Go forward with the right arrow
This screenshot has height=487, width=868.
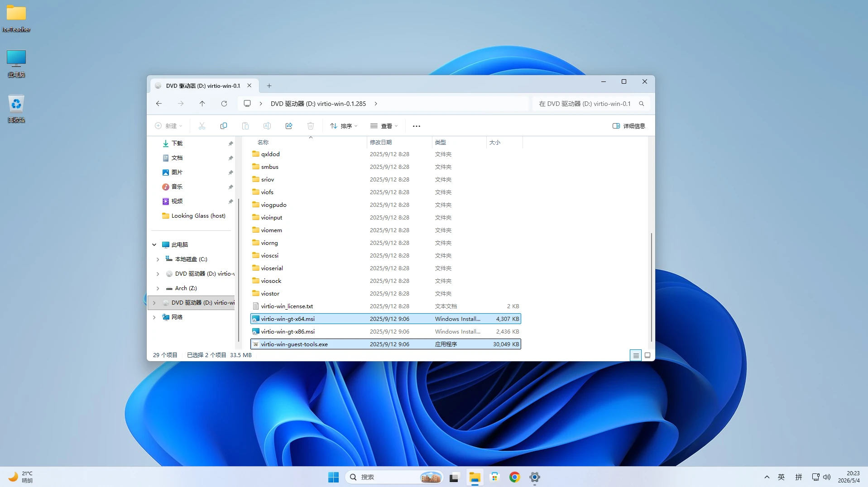click(181, 104)
